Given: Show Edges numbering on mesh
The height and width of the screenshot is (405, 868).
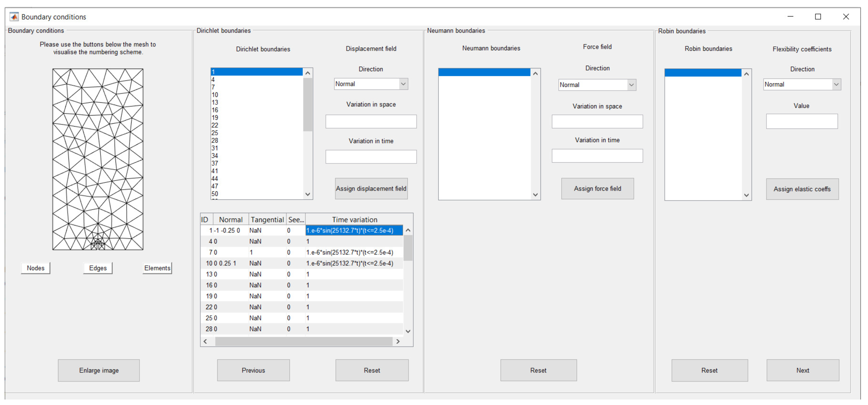Looking at the screenshot, I should point(98,268).
